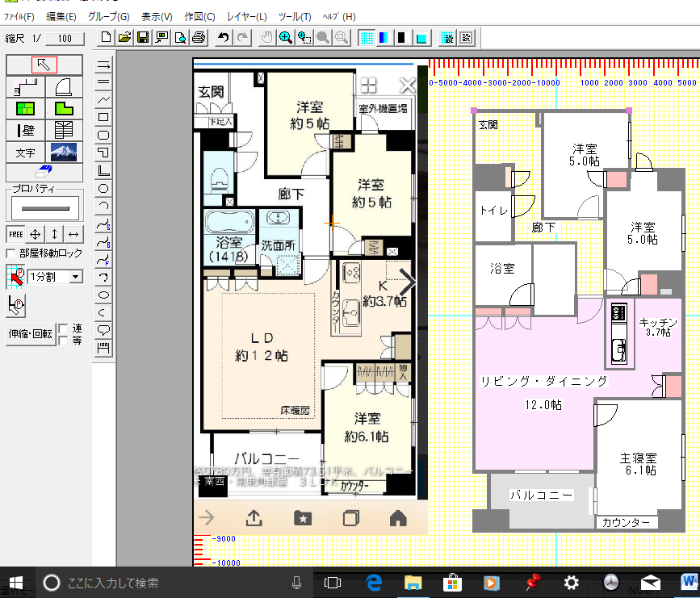Viewport: 700px width, 598px height.
Task: Open the レイヤー(L) menu
Action: (247, 16)
